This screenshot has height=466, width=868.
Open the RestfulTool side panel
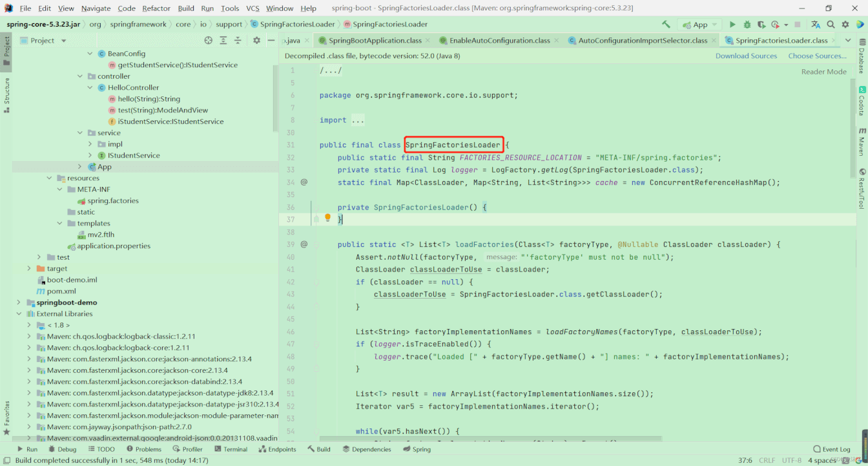pyautogui.click(x=862, y=189)
